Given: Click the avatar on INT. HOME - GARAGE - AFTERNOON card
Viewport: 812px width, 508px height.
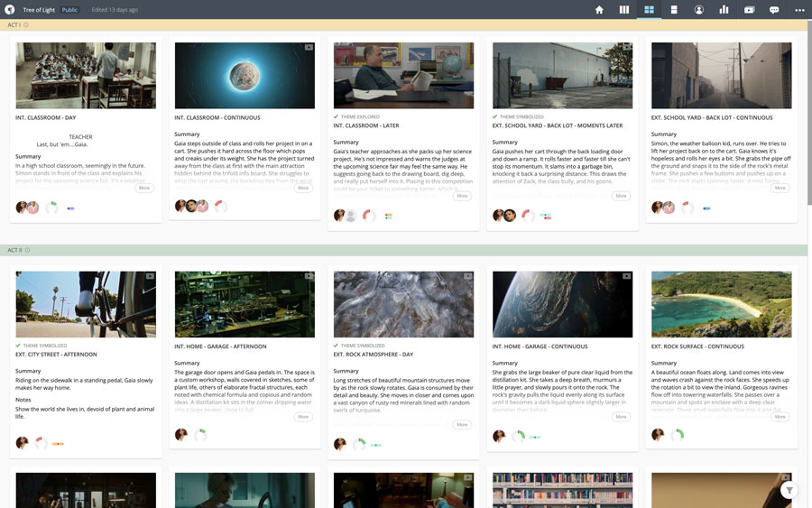Looking at the screenshot, I should 181,435.
